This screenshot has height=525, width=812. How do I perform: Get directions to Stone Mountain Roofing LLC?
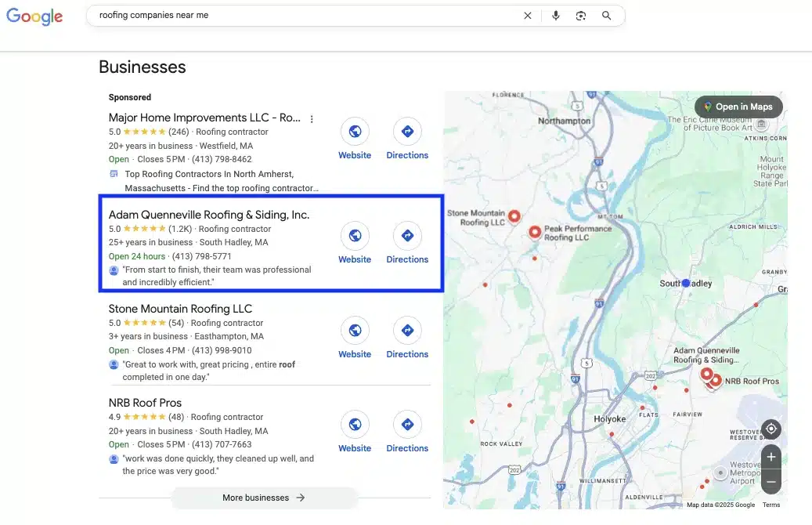pyautogui.click(x=407, y=338)
